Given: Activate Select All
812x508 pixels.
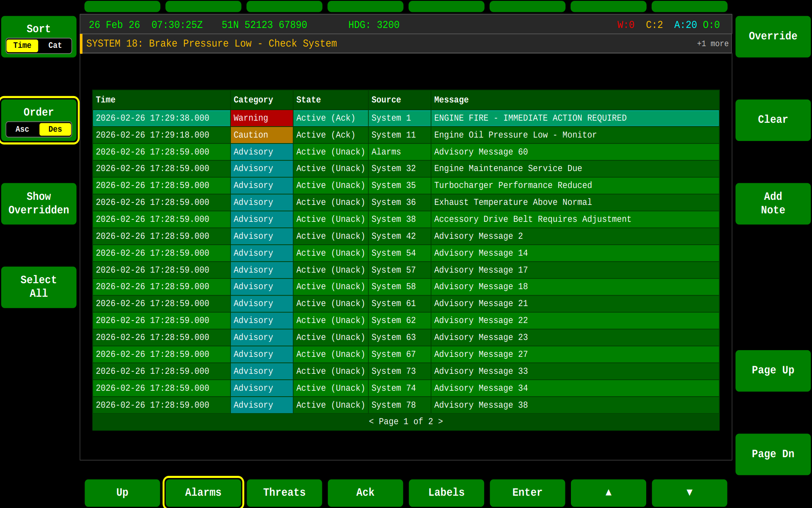Looking at the screenshot, I should click(38, 287).
